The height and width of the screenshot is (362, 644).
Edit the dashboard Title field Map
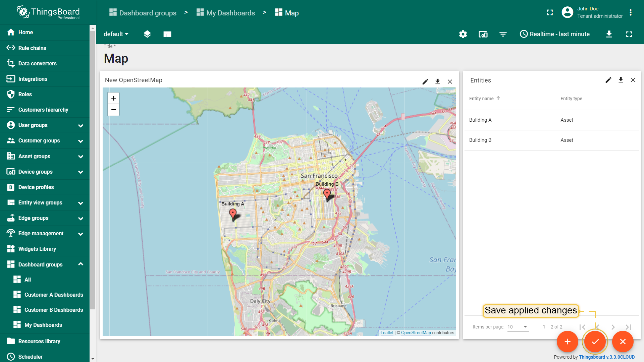point(116,58)
